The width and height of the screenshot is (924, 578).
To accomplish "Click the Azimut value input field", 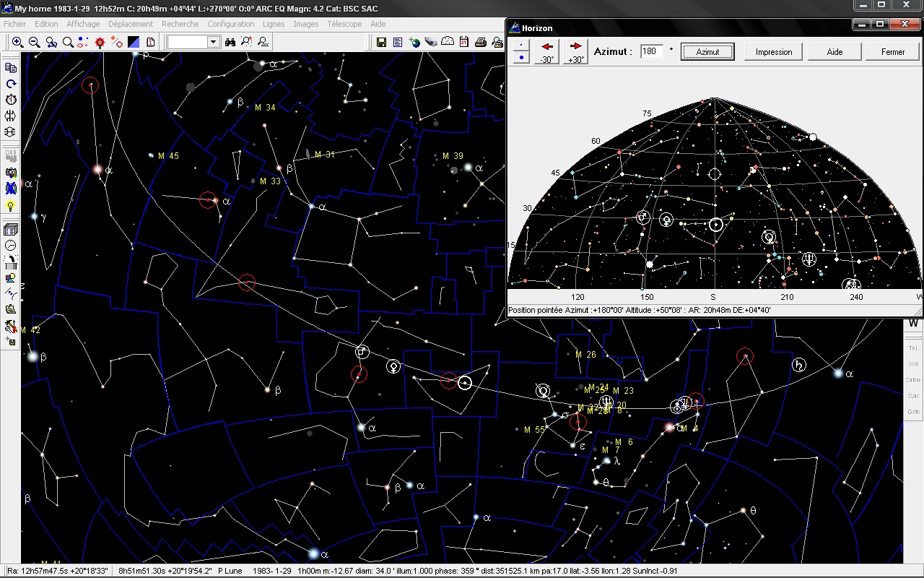I will tap(652, 52).
